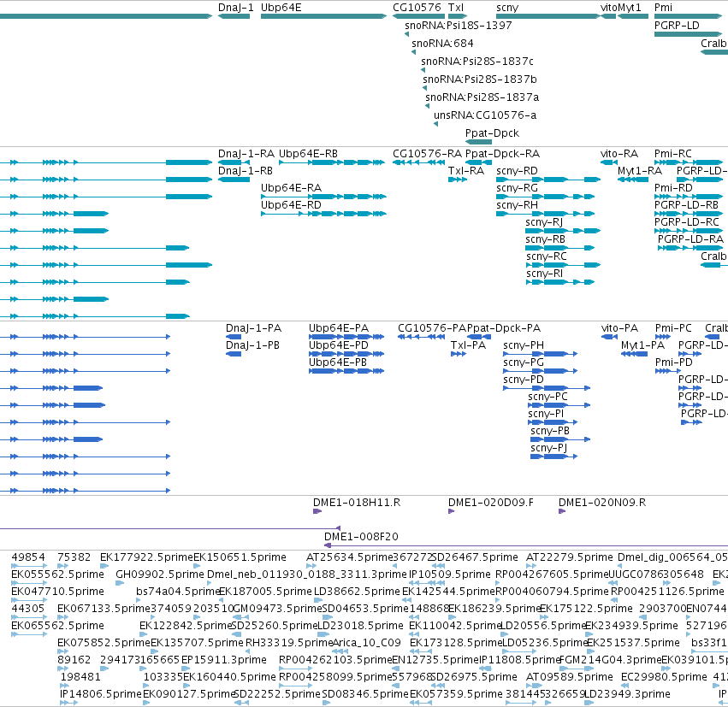Viewport: 728px width, 707px height.
Task: Click the bs74a04.5prime cDNA label
Action: click(x=177, y=592)
